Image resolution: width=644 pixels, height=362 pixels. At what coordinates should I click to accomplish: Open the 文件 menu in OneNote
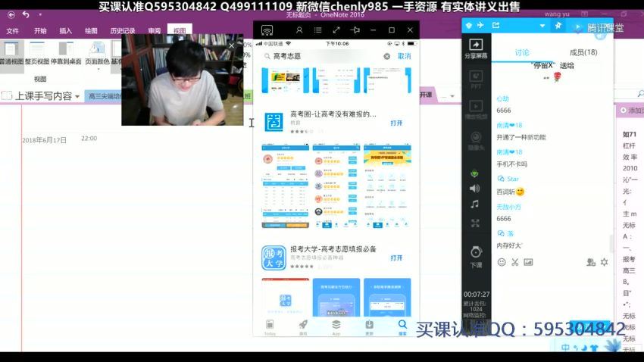pos(12,31)
